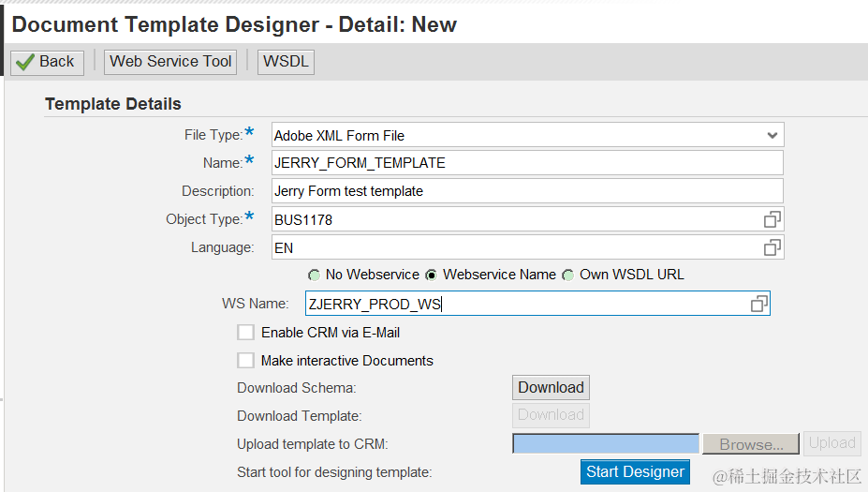Open value help icon for WS Name
This screenshot has width=868, height=492.
click(758, 304)
